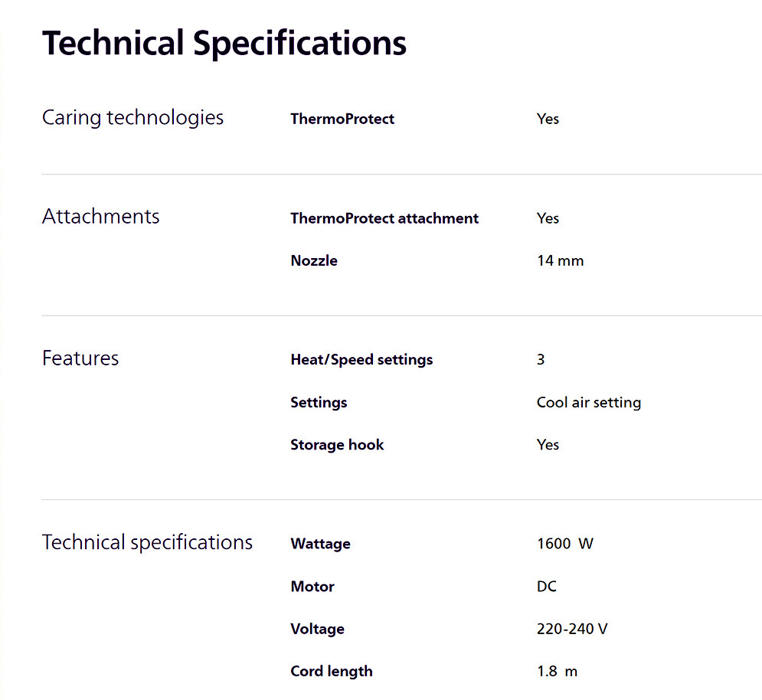Click the Cord length label
This screenshot has width=762, height=700.
(332, 672)
